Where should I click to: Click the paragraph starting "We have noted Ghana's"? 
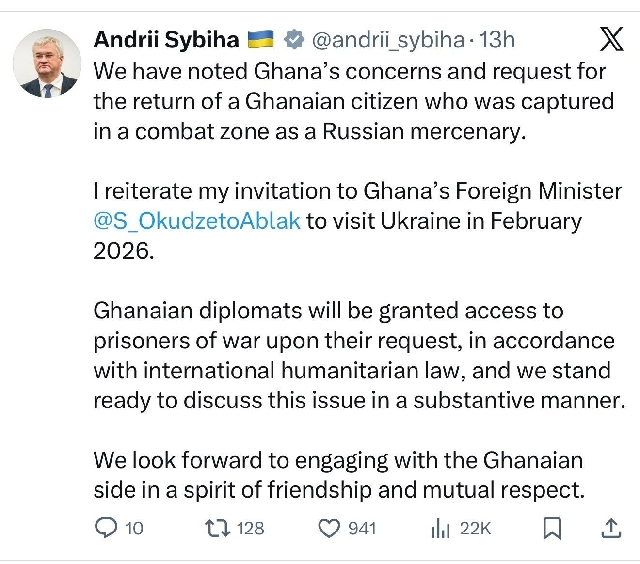(354, 102)
